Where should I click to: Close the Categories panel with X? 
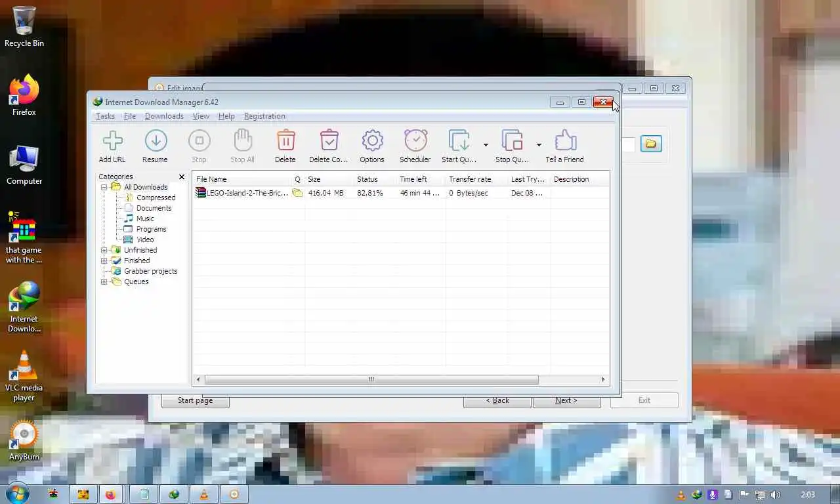(182, 177)
